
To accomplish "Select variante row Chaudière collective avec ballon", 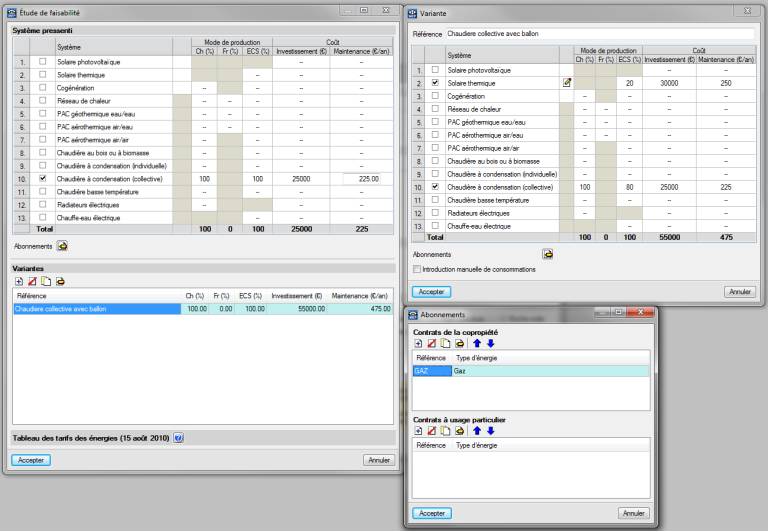I will [203, 309].
